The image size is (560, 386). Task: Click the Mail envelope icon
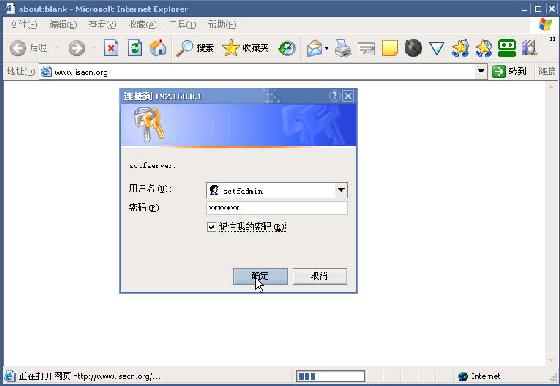[x=314, y=49]
